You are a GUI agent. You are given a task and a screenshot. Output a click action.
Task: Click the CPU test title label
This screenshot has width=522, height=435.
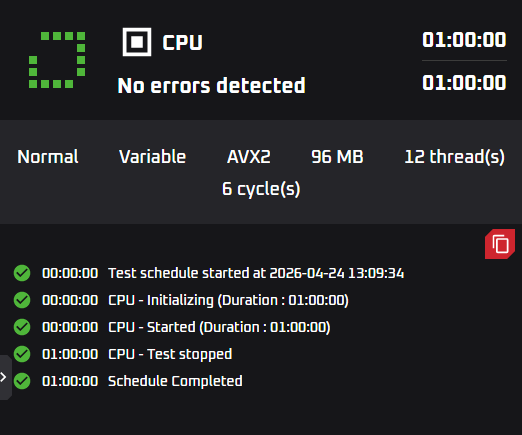(182, 43)
